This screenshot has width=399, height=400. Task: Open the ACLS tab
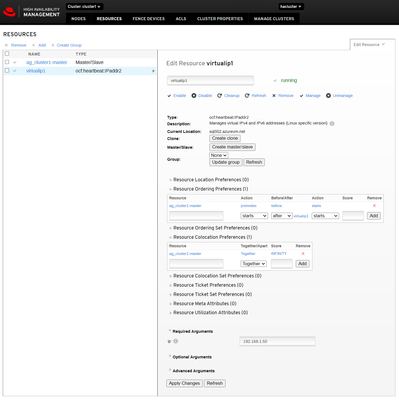(x=181, y=19)
